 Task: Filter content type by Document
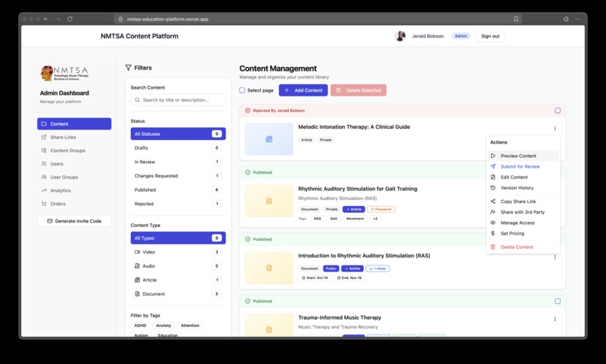[x=178, y=293]
